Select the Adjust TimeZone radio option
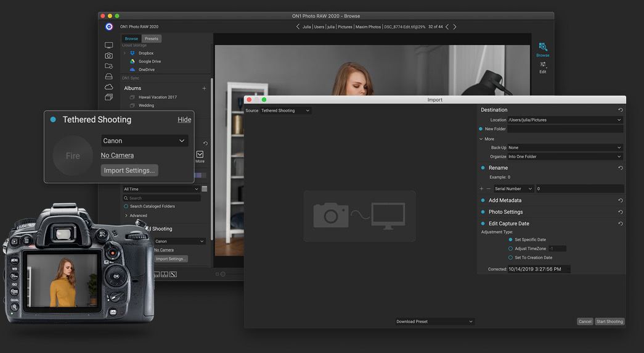 (510, 249)
